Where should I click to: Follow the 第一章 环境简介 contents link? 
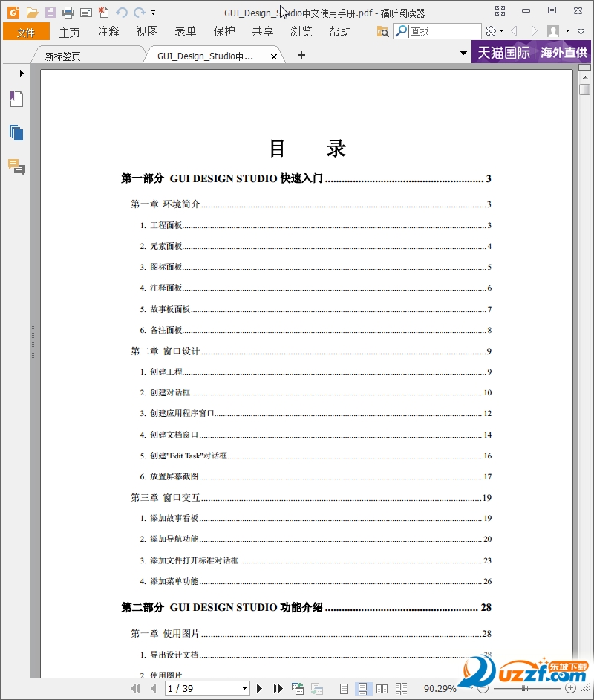click(x=311, y=204)
